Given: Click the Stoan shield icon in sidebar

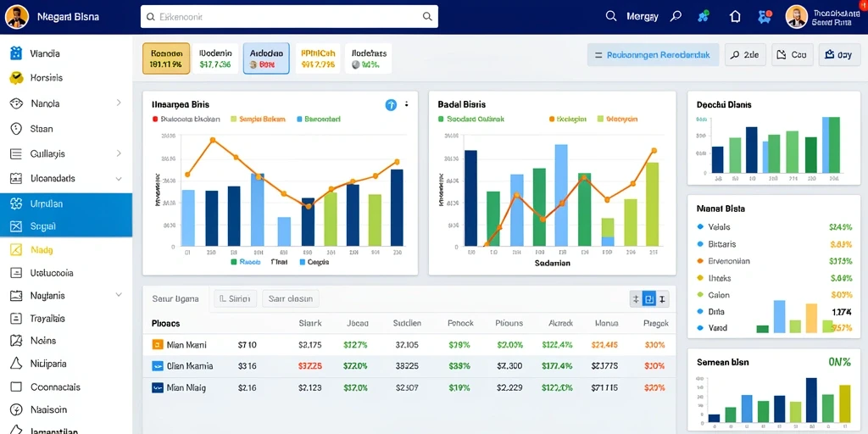Looking at the screenshot, I should click(16, 129).
